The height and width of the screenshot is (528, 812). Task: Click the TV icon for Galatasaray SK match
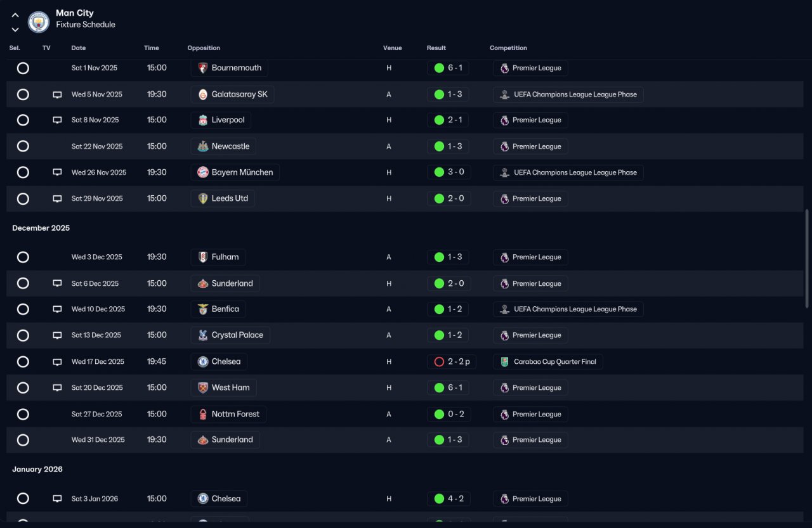click(x=57, y=94)
